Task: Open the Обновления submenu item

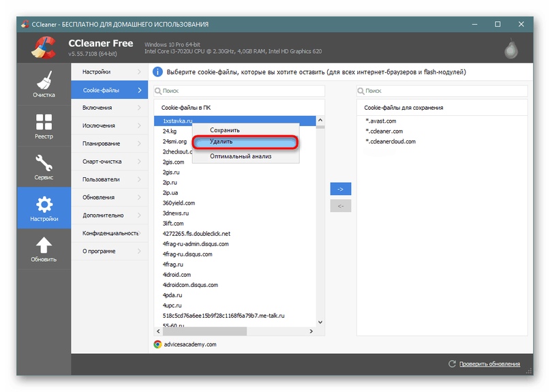Action: pyautogui.click(x=110, y=197)
